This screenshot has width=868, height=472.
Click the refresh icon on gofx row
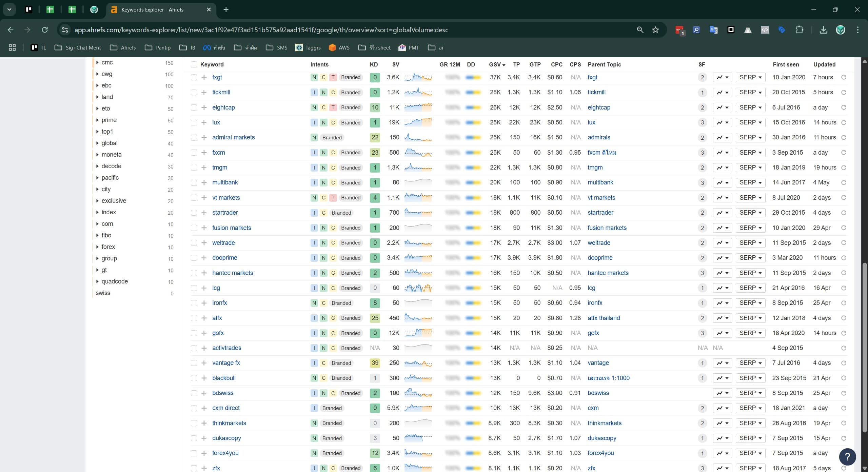844,333
